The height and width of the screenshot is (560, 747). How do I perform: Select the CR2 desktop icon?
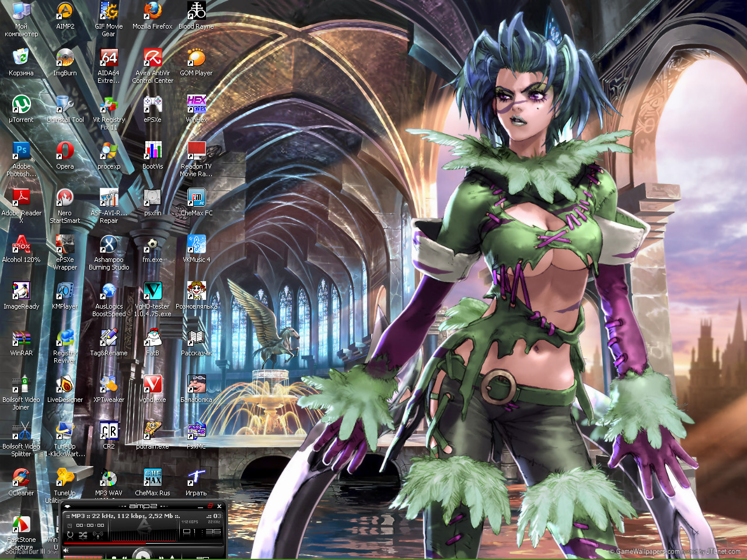109,431
